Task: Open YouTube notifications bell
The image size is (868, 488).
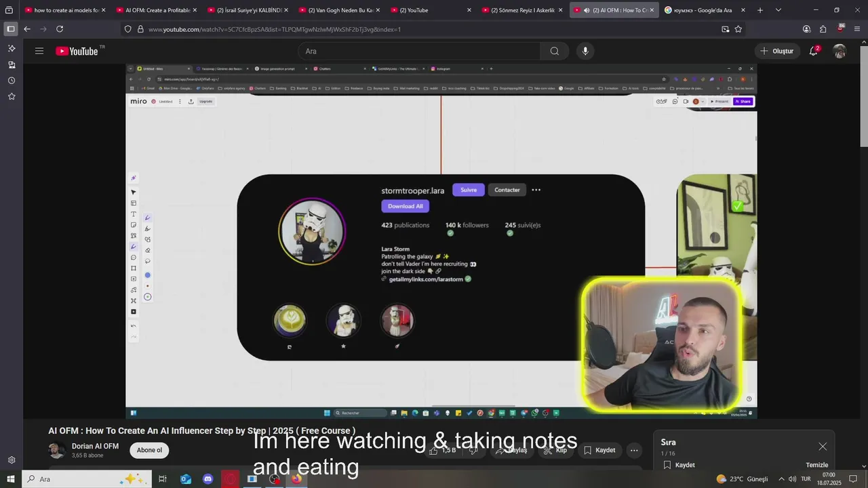Action: click(813, 51)
